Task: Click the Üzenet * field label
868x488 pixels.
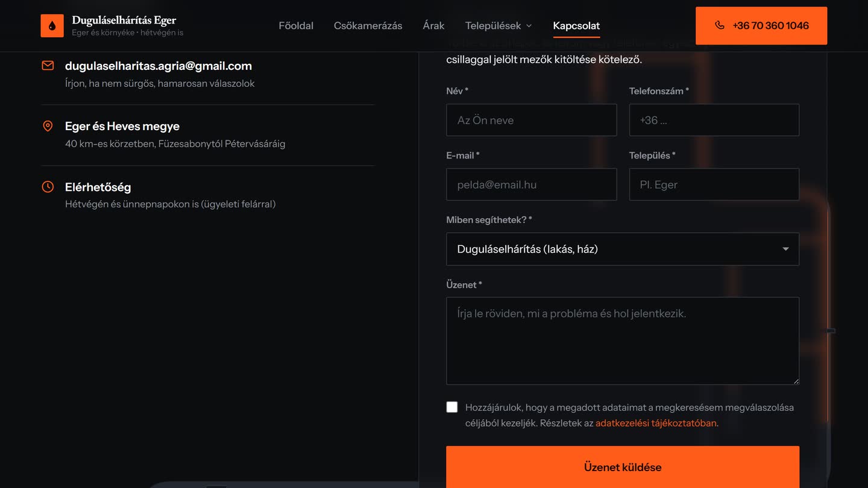Action: (464, 284)
